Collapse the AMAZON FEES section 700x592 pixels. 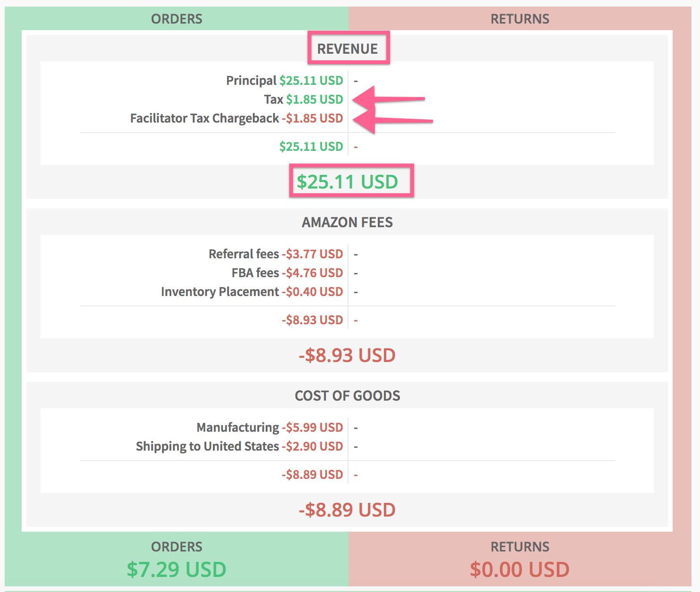(x=347, y=222)
